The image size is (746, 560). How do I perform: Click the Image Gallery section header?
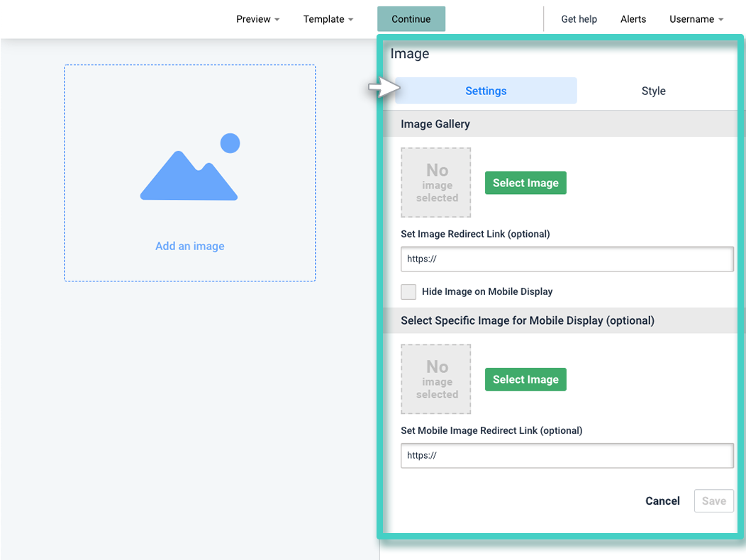pos(560,124)
